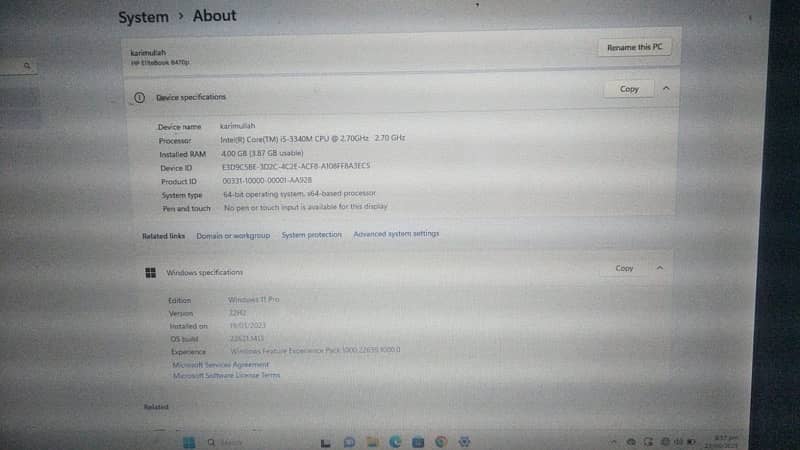Collapse the Device specifications section

tap(666, 88)
